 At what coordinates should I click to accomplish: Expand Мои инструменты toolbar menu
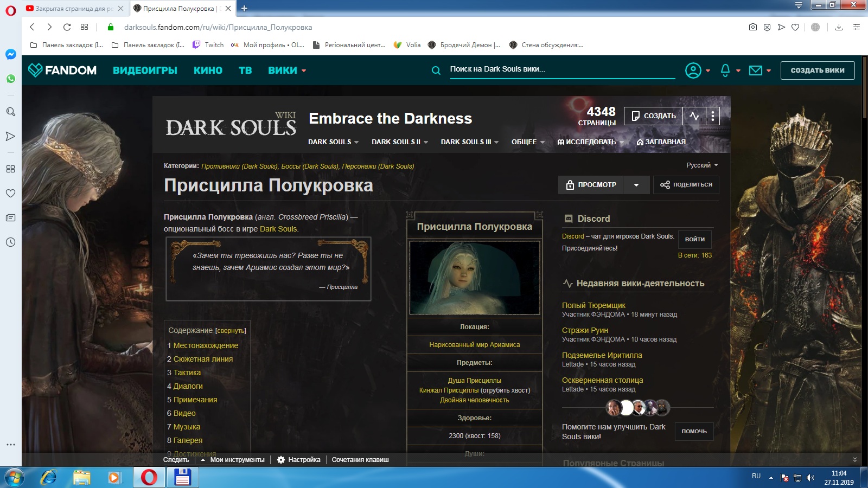(x=233, y=460)
